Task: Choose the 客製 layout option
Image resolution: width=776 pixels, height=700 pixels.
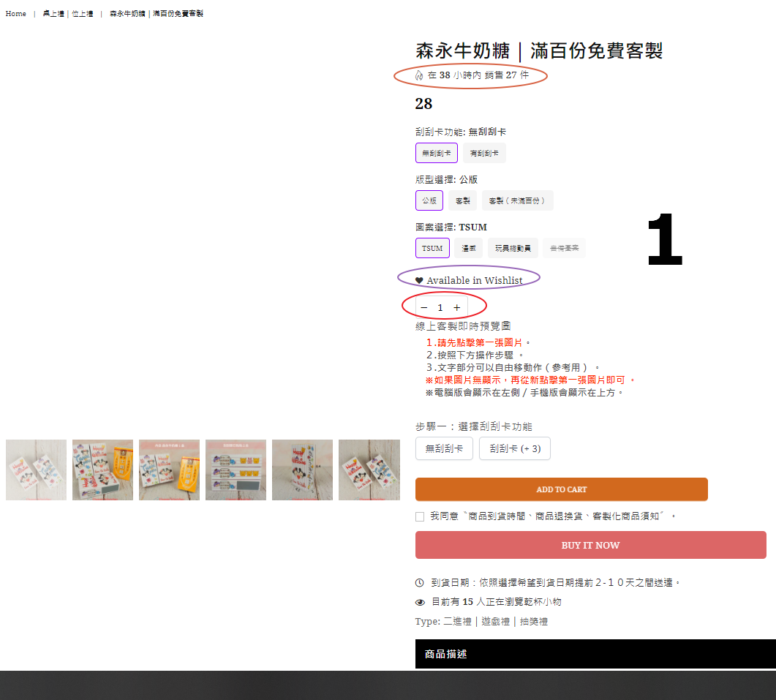Action: pyautogui.click(x=462, y=200)
